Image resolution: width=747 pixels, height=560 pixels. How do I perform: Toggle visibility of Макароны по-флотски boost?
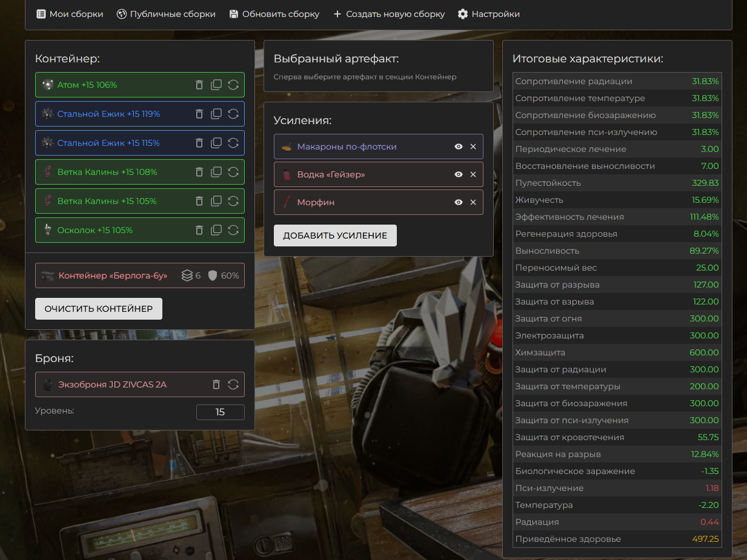pyautogui.click(x=459, y=147)
